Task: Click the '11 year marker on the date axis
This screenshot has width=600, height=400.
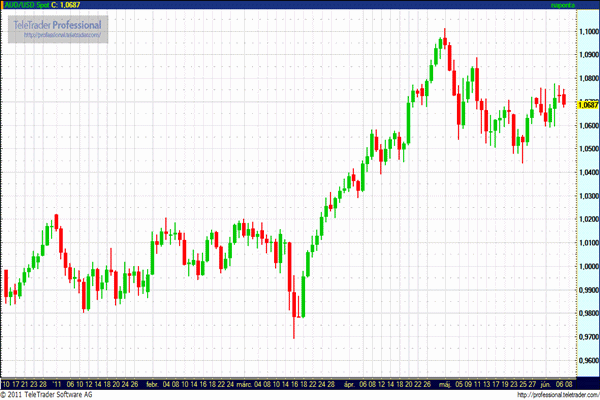Action: pyautogui.click(x=59, y=383)
